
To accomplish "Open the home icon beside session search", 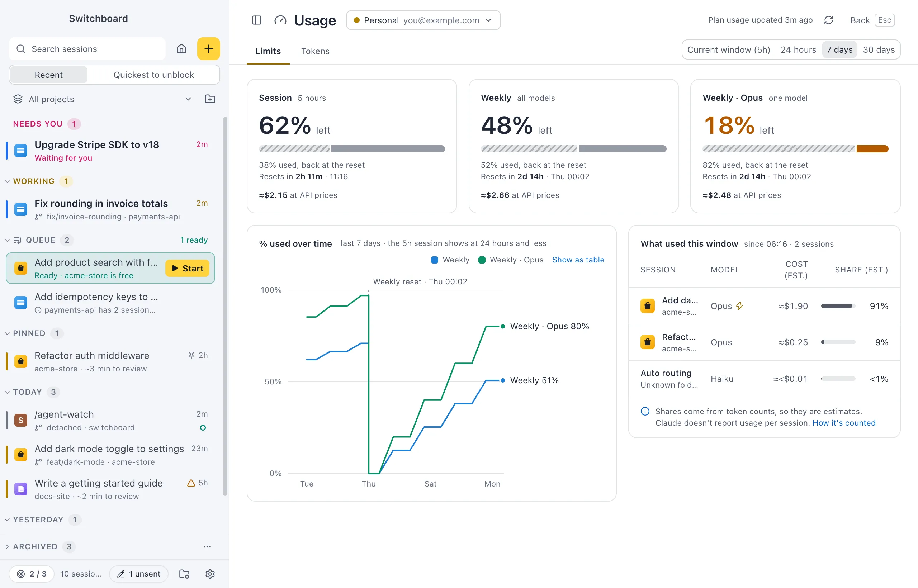I will [181, 49].
